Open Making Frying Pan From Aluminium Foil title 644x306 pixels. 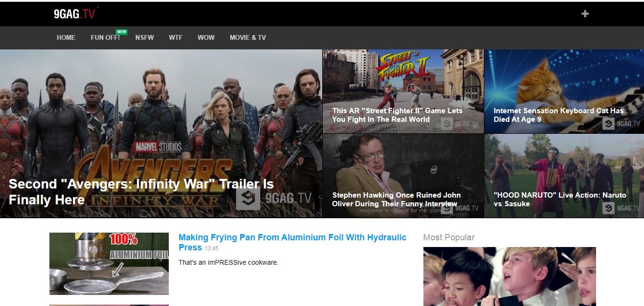click(x=293, y=242)
